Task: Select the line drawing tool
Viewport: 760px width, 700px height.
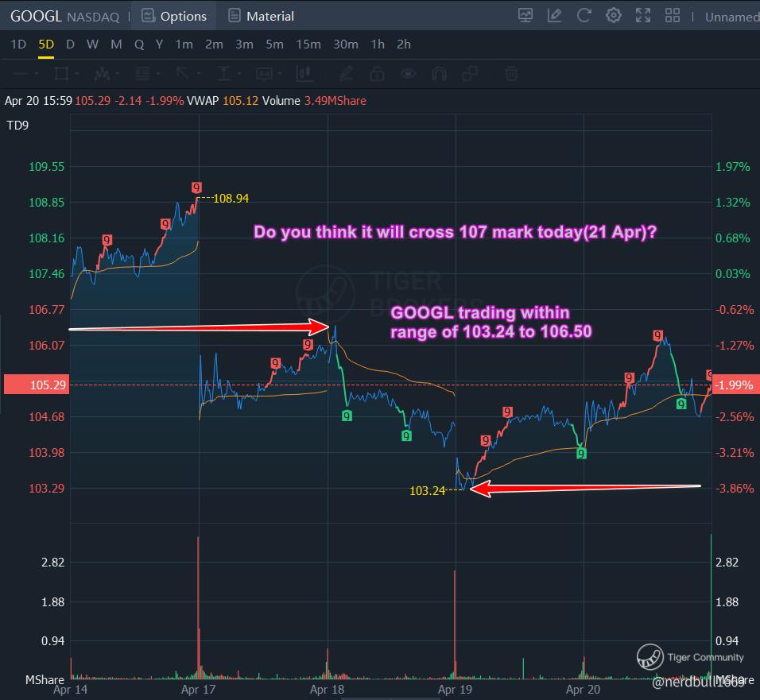Action: pyautogui.click(x=21, y=74)
